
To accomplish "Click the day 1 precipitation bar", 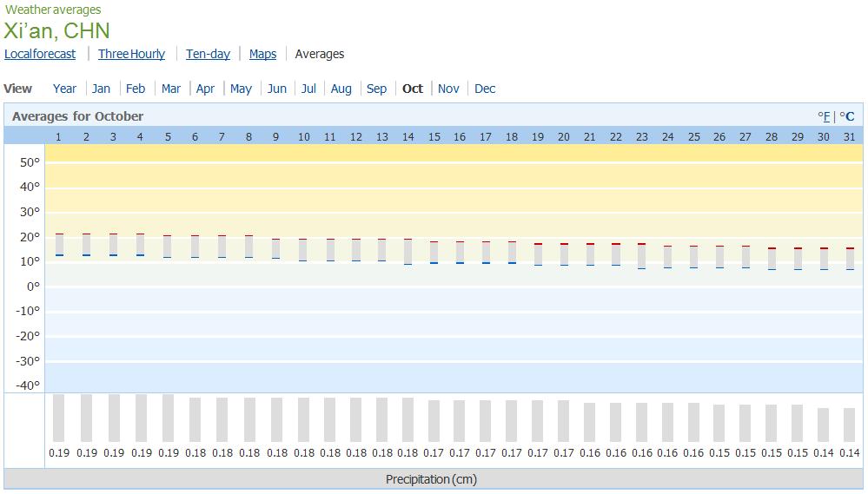I will tap(59, 418).
